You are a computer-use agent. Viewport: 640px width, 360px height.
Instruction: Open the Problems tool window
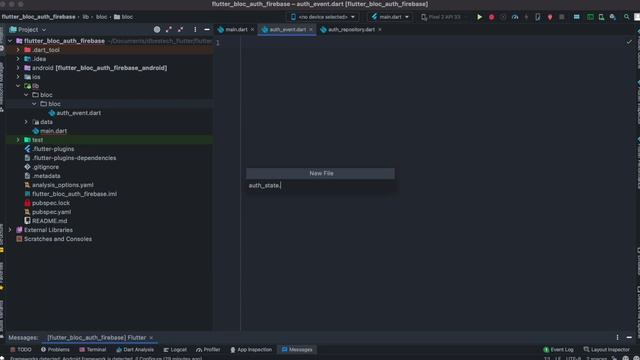pos(55,349)
